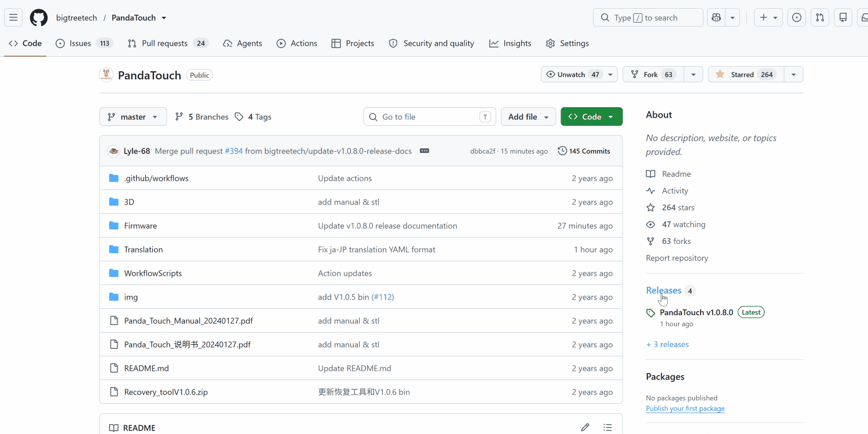Open the Fork options dropdown arrow

coord(693,75)
